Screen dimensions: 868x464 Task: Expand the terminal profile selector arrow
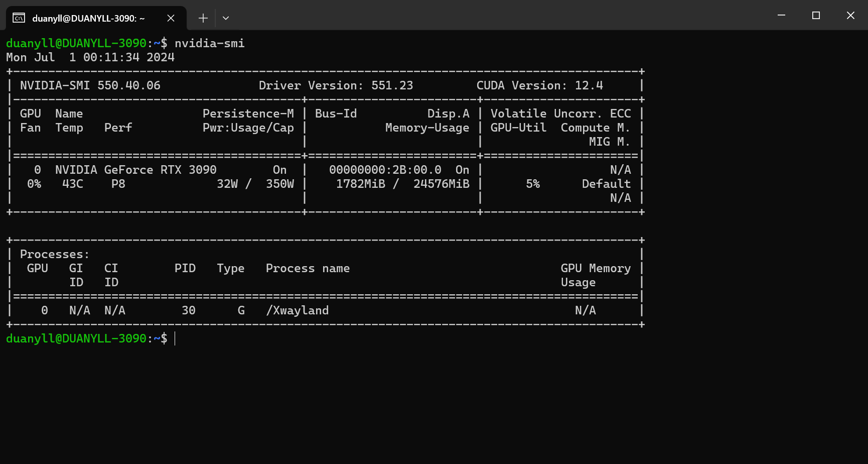coord(225,18)
